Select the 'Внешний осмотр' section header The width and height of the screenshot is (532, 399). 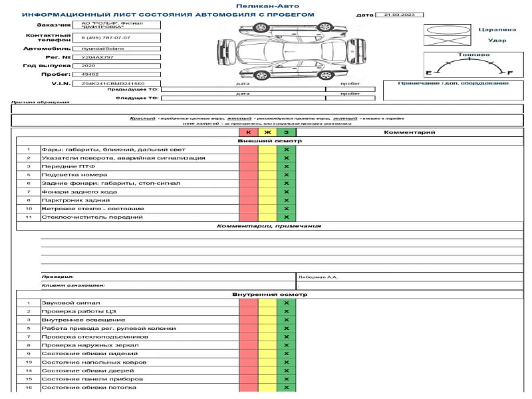pyautogui.click(x=269, y=141)
